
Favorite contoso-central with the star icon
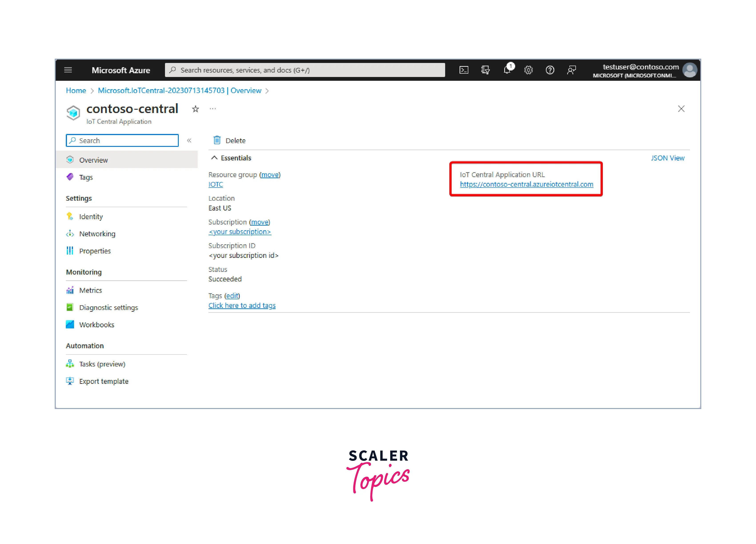[x=196, y=109]
